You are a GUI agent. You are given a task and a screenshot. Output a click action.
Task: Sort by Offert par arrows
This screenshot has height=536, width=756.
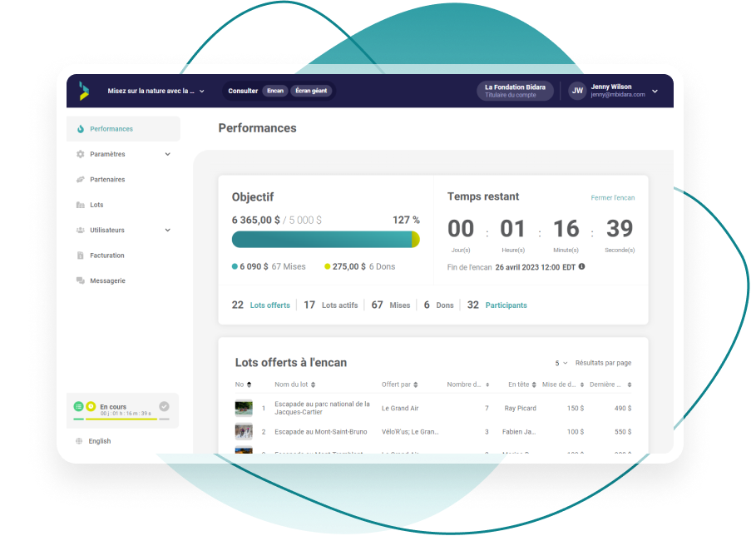pos(416,385)
